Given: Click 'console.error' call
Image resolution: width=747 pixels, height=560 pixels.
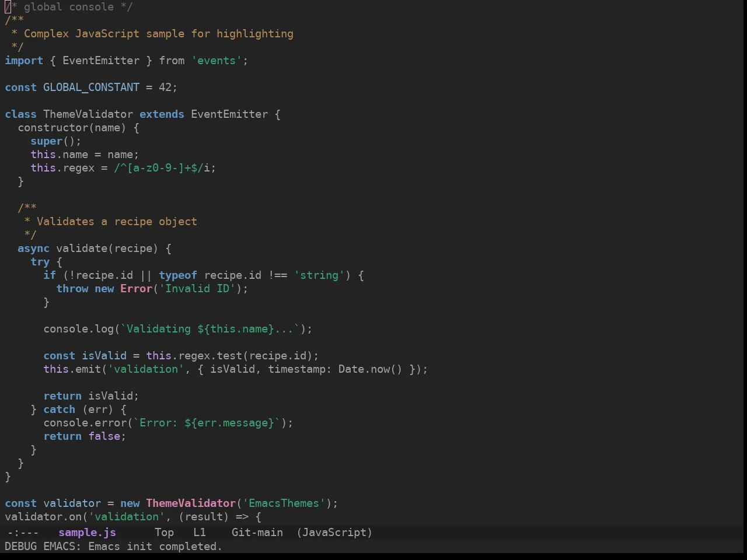Looking at the screenshot, I should tap(85, 423).
